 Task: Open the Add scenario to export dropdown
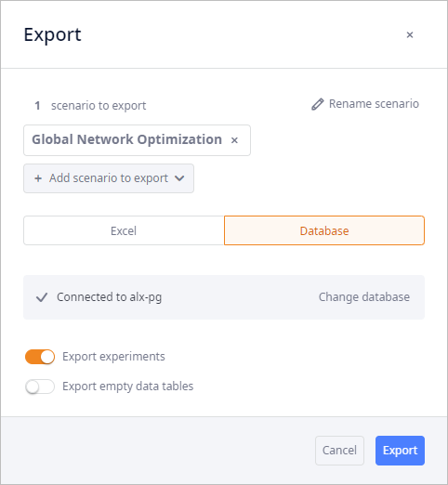[x=109, y=178]
